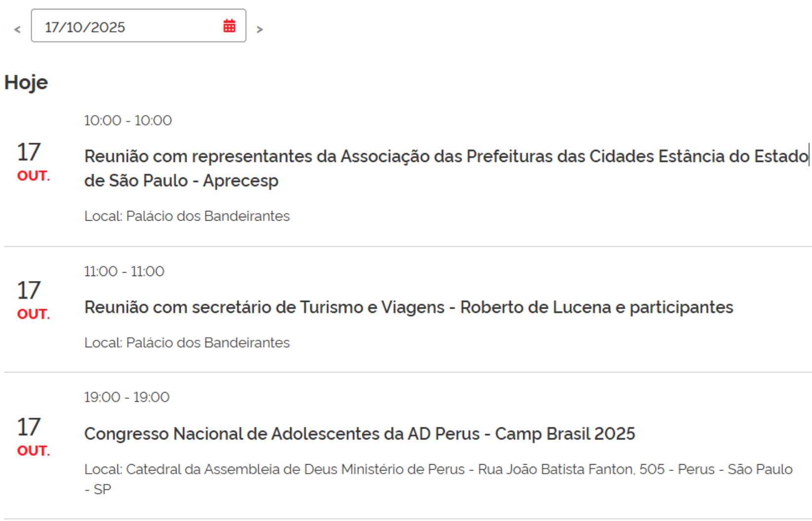Click the Turismo e Viagens meeting's location line
The height and width of the screenshot is (521, 812).
187,343
